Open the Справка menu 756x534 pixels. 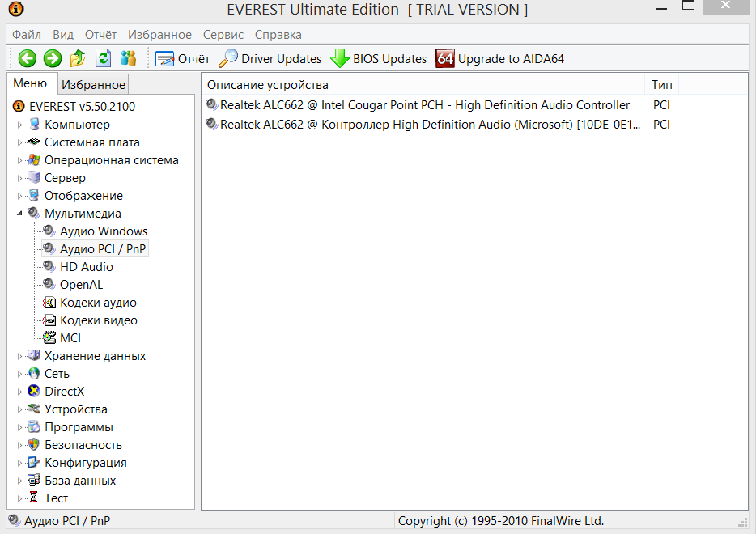point(278,35)
